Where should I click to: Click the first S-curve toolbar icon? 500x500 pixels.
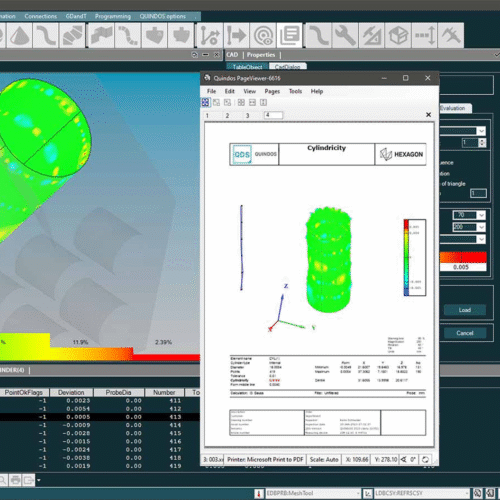coord(46,35)
